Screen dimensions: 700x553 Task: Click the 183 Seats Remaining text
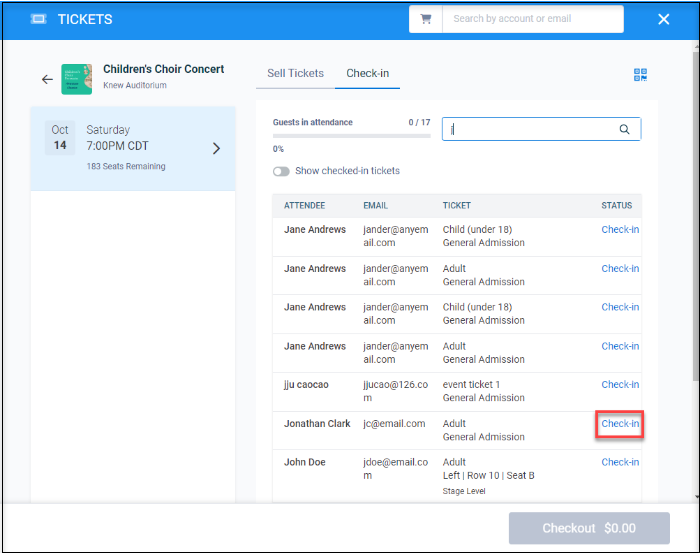[x=126, y=166]
